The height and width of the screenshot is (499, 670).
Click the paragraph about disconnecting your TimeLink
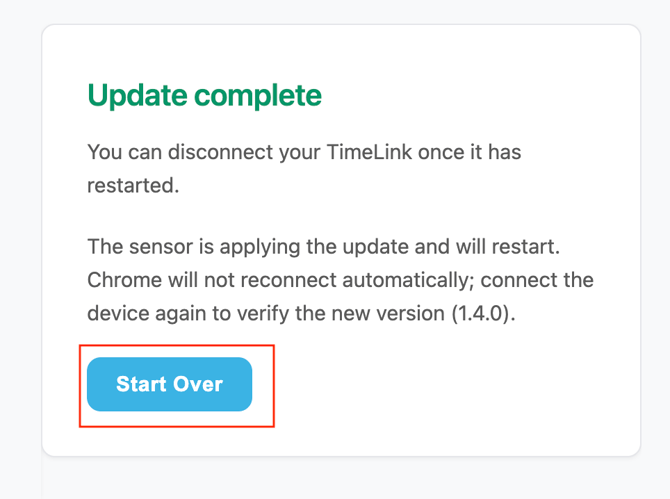click(304, 169)
